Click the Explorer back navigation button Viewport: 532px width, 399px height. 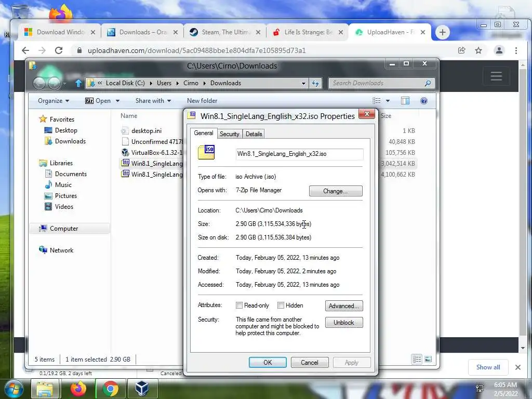coord(39,83)
